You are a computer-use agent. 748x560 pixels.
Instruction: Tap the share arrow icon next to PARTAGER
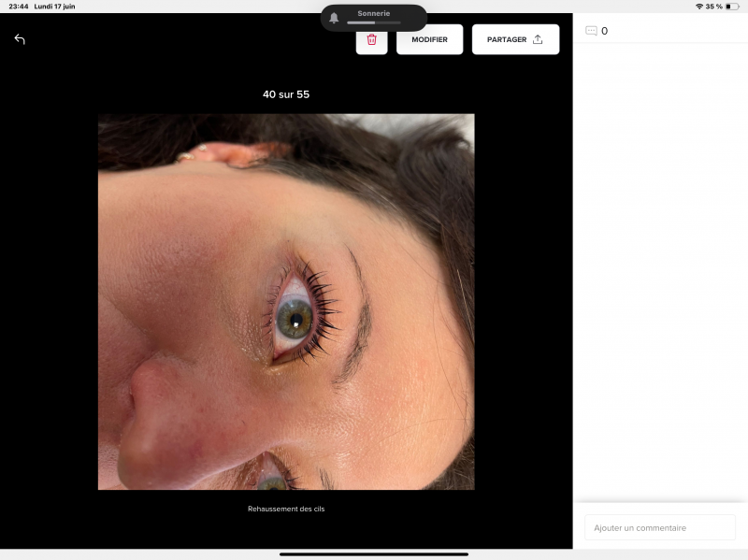point(538,39)
